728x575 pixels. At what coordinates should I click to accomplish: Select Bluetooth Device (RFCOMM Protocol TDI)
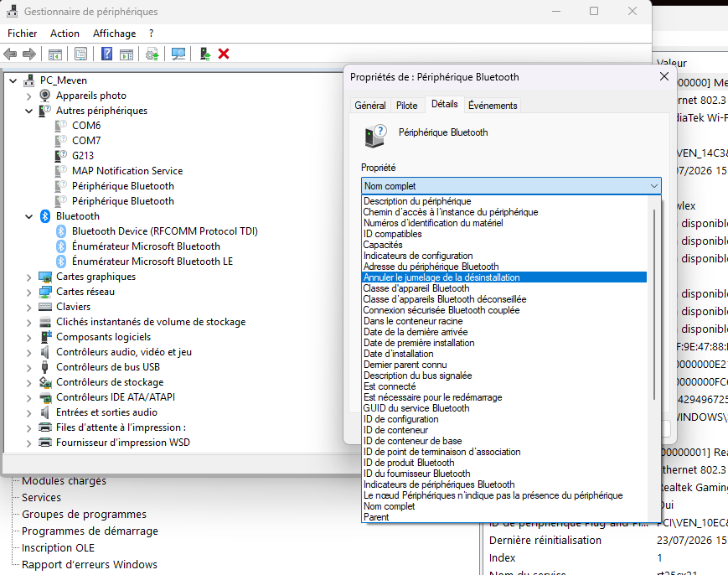coord(165,231)
